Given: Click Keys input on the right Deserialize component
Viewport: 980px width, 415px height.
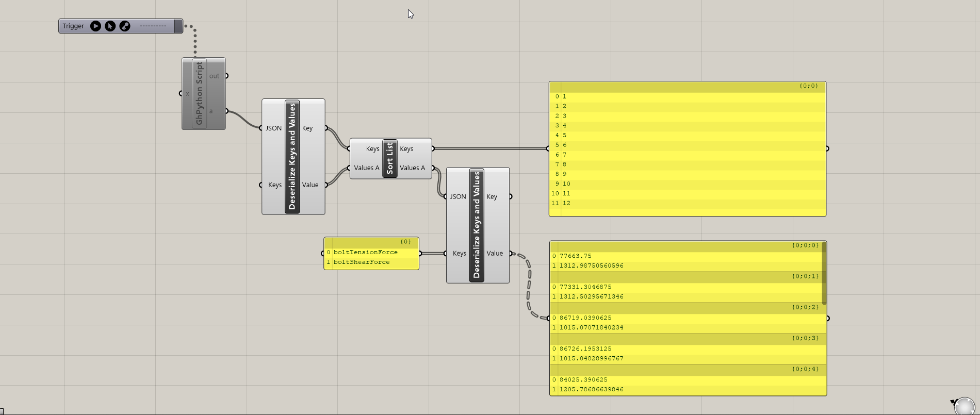Looking at the screenshot, I should pyautogui.click(x=459, y=253).
